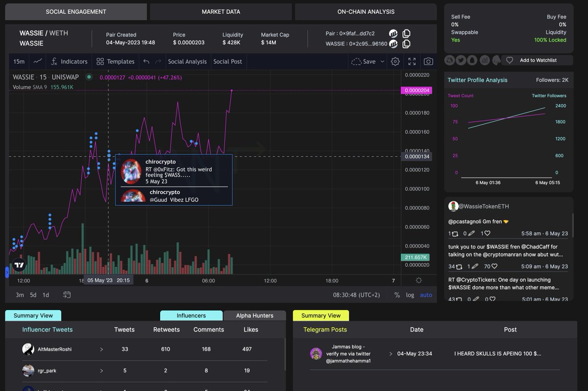Take a chart snapshot with camera icon

click(x=428, y=61)
